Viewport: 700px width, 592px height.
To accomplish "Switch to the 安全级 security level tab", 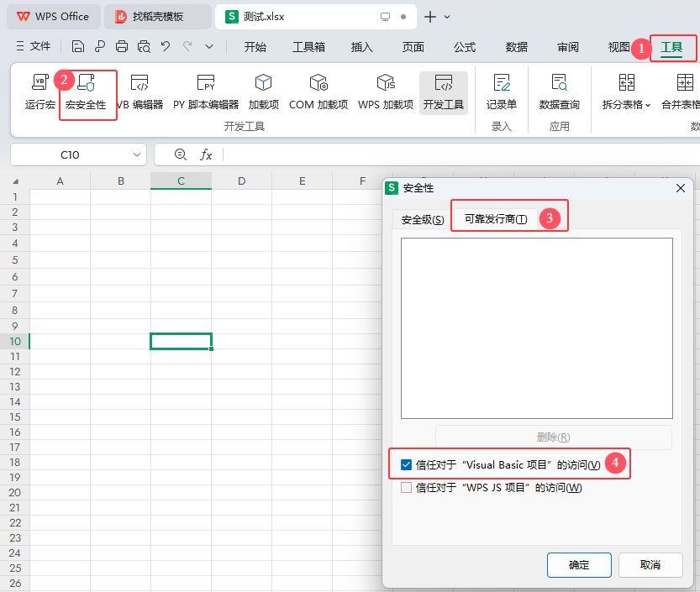I will 422,219.
